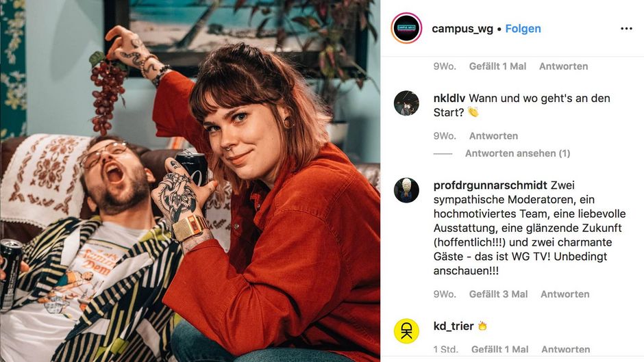Click the Folgen follow button

click(x=523, y=29)
